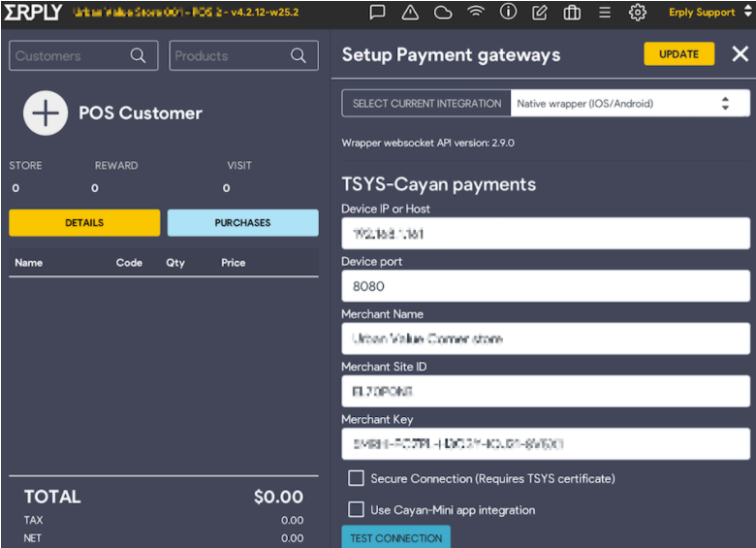Image resolution: width=756 pixels, height=548 pixels.
Task: Open customer PURCHASES button
Action: pyautogui.click(x=243, y=223)
